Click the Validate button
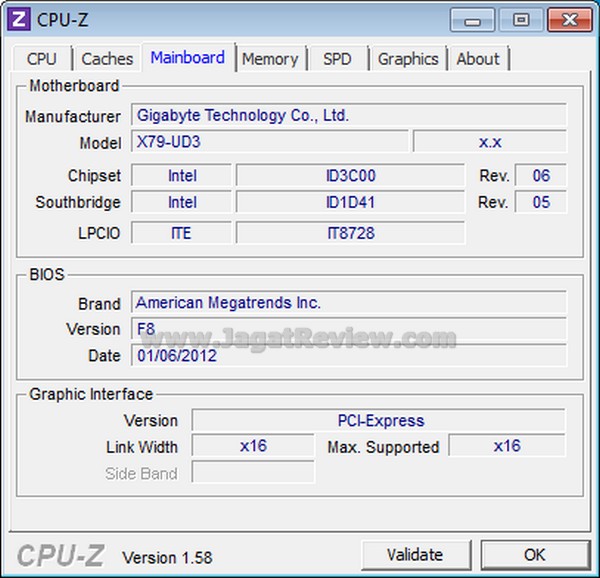600x578 pixels. [x=415, y=555]
